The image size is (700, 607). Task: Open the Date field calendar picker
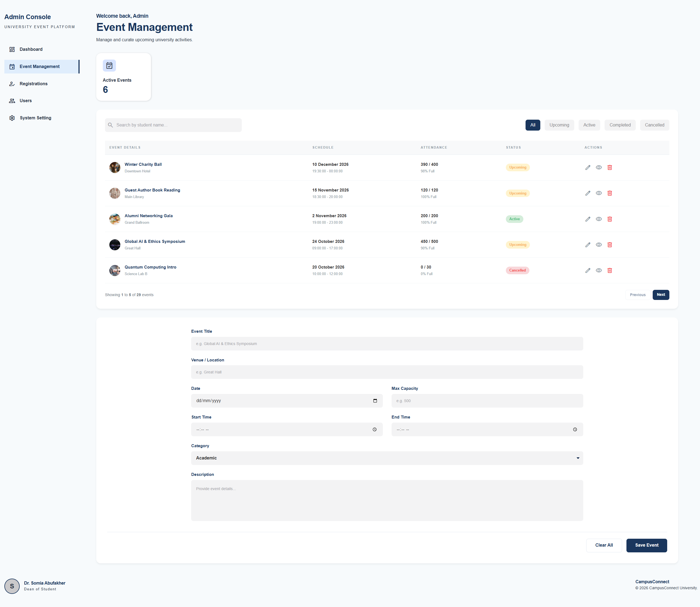375,401
